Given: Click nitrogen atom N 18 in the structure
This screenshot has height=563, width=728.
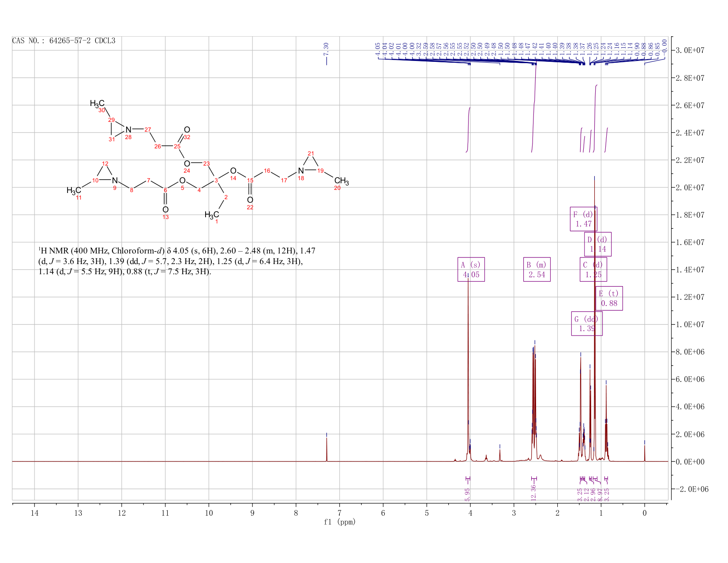Looking at the screenshot, I should tap(301, 171).
